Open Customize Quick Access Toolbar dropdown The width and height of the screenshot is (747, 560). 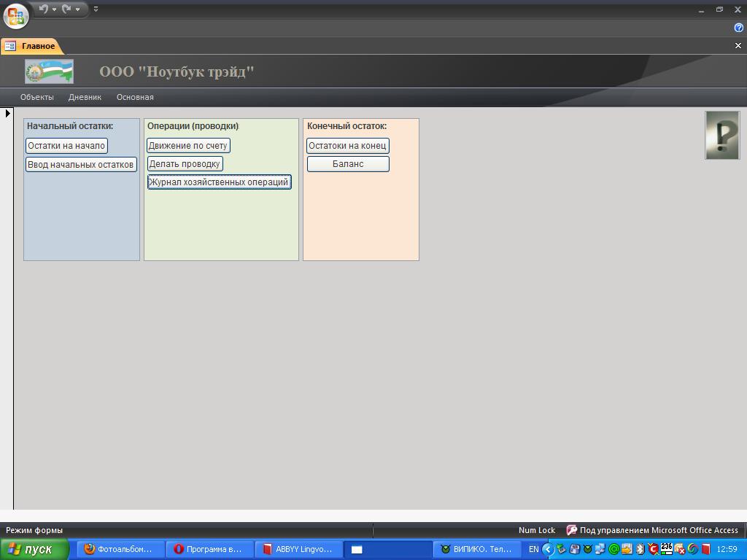pyautogui.click(x=96, y=9)
